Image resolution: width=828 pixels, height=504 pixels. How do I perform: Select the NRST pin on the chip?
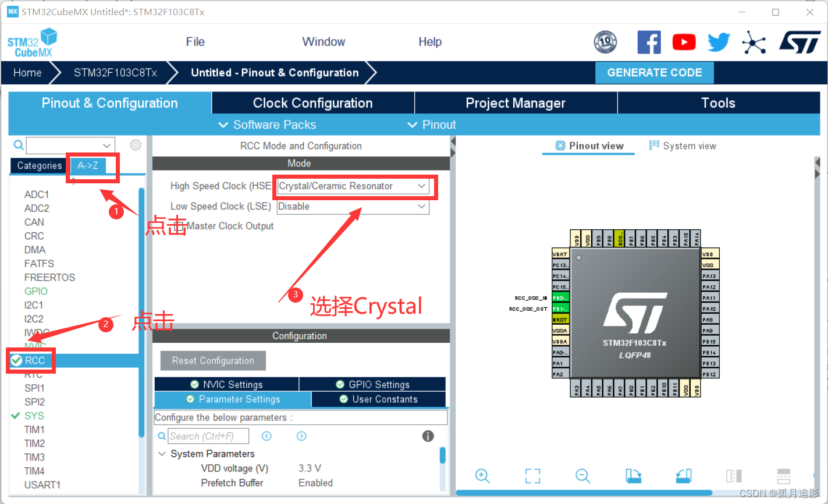click(560, 320)
